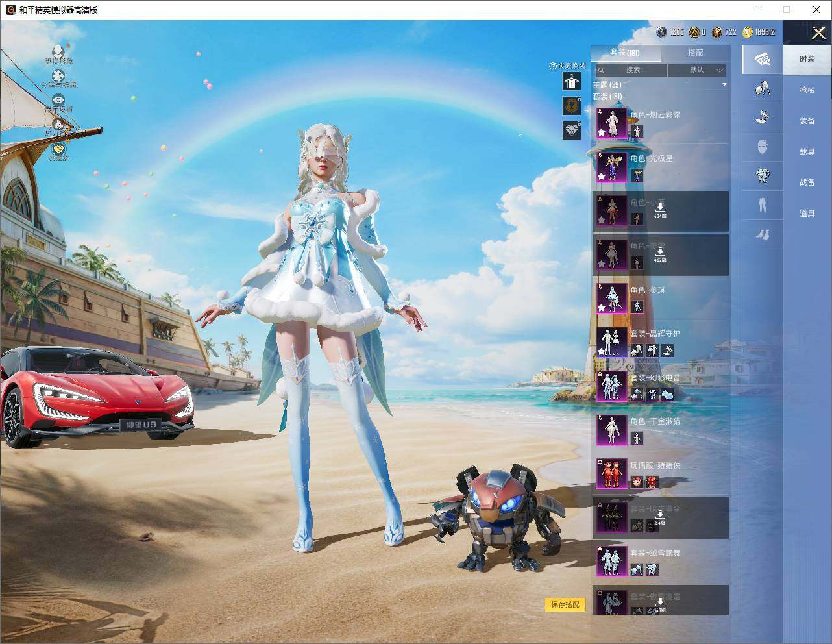This screenshot has width=832, height=644.
Task: Close the wardrobe with the X icon
Action: [818, 32]
